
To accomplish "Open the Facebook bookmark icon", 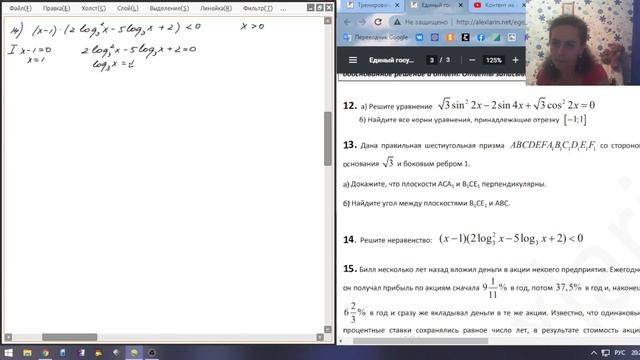I will click(481, 37).
